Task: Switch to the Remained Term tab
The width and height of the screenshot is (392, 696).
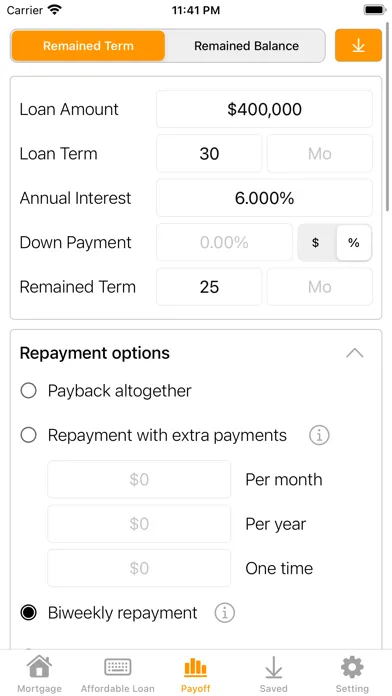Action: coord(88,46)
